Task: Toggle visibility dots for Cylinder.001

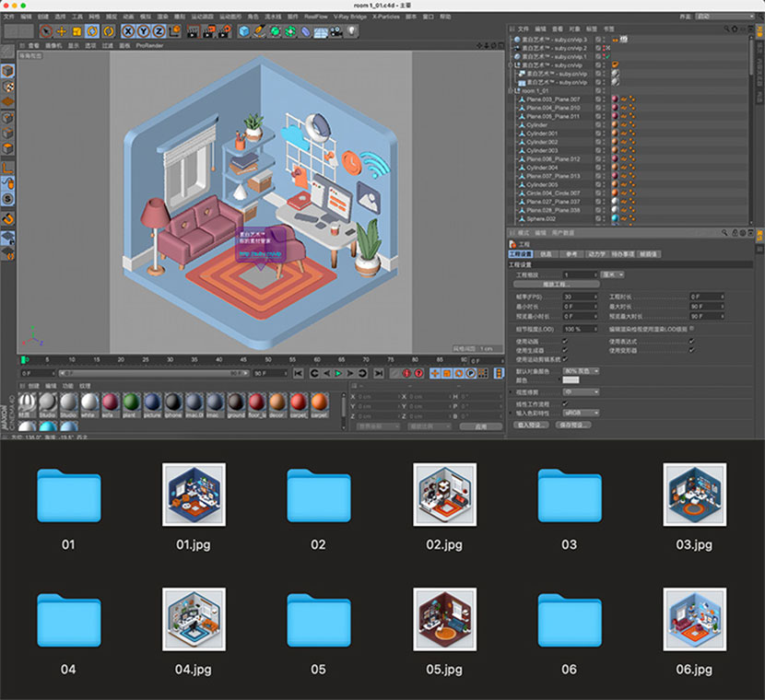Action: 604,134
